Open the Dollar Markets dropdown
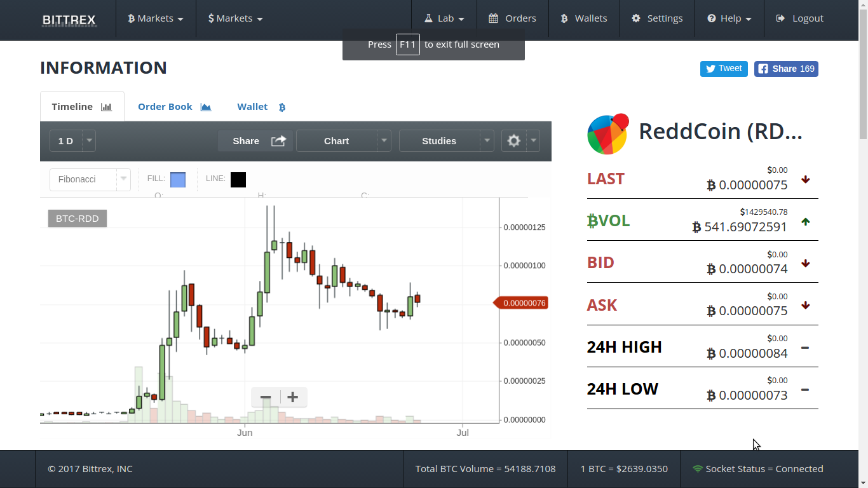This screenshot has height=488, width=868. pos(236,18)
